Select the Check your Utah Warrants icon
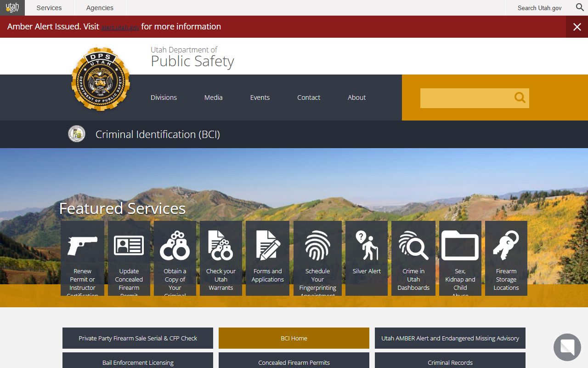 tap(220, 246)
